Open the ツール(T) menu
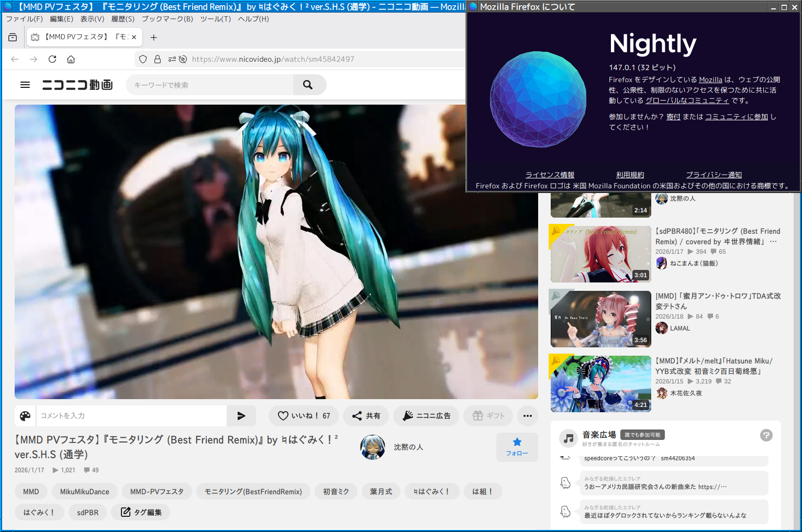 tap(215, 19)
